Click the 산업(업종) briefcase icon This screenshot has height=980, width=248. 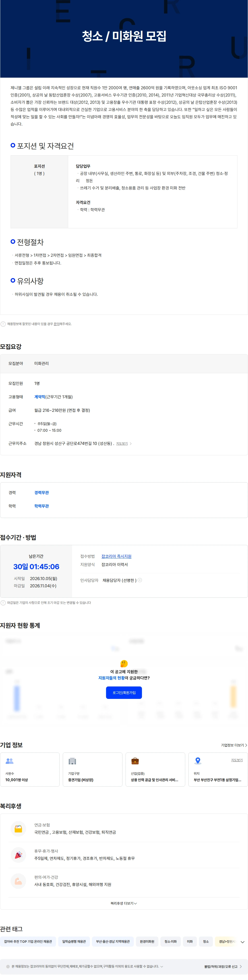point(135,761)
